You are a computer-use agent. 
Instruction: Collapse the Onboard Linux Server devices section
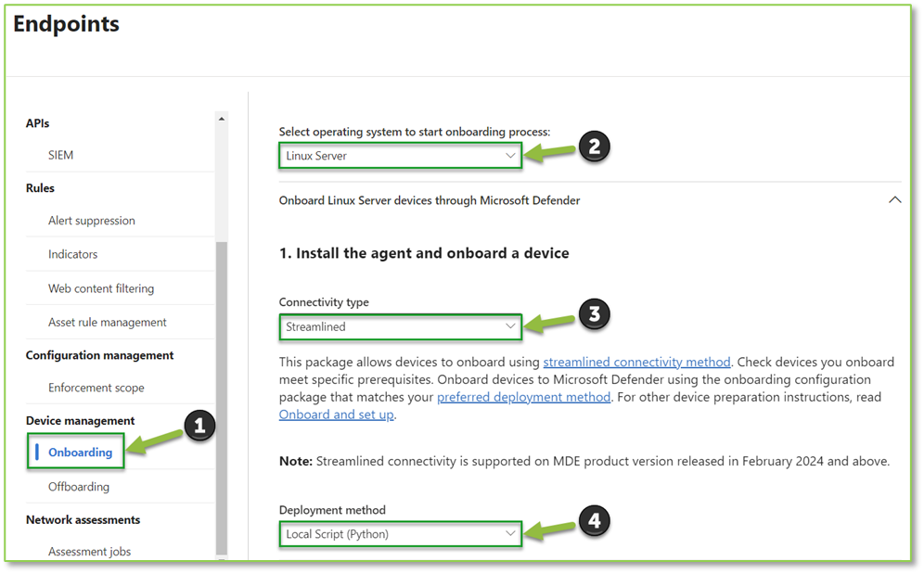coord(894,200)
